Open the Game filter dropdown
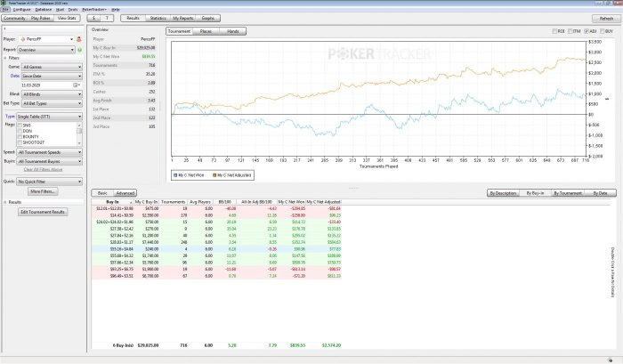Viewport: 623px width, 364px height. point(52,67)
